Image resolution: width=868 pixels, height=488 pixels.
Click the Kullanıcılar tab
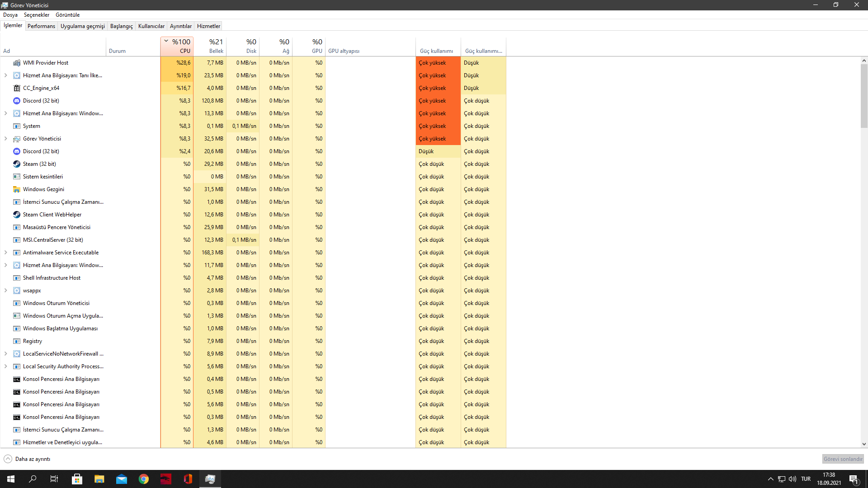coord(151,26)
